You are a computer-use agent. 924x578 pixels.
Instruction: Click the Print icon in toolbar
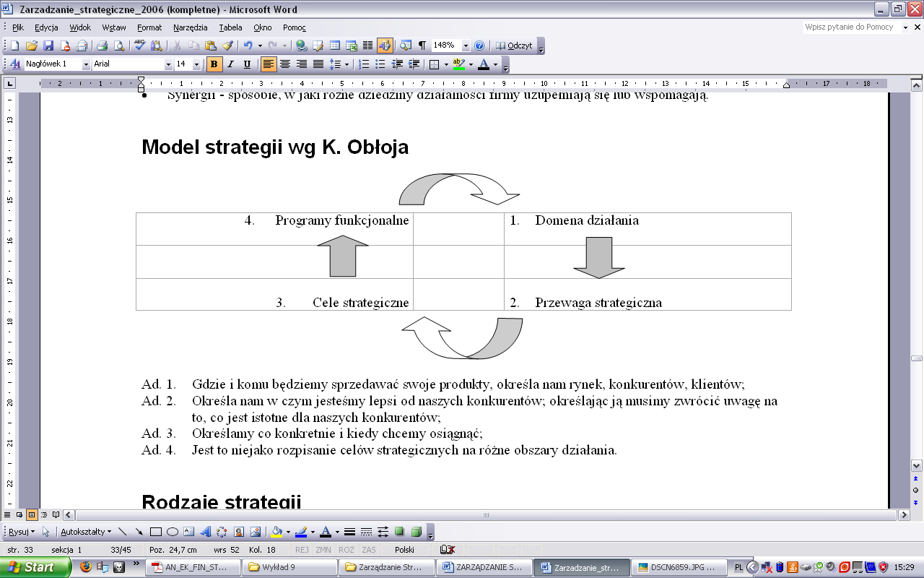tap(102, 46)
